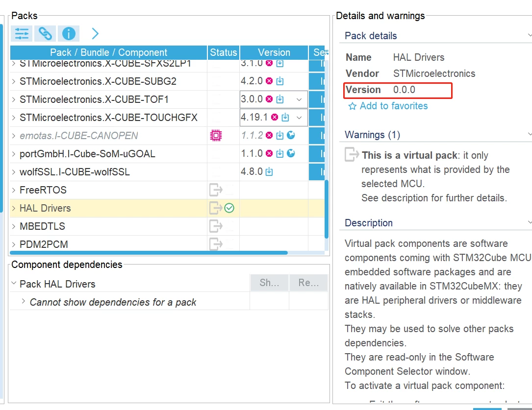
Task: Click the chip status icon for emotas I-CUBE-CANOPEN
Action: pyautogui.click(x=216, y=136)
